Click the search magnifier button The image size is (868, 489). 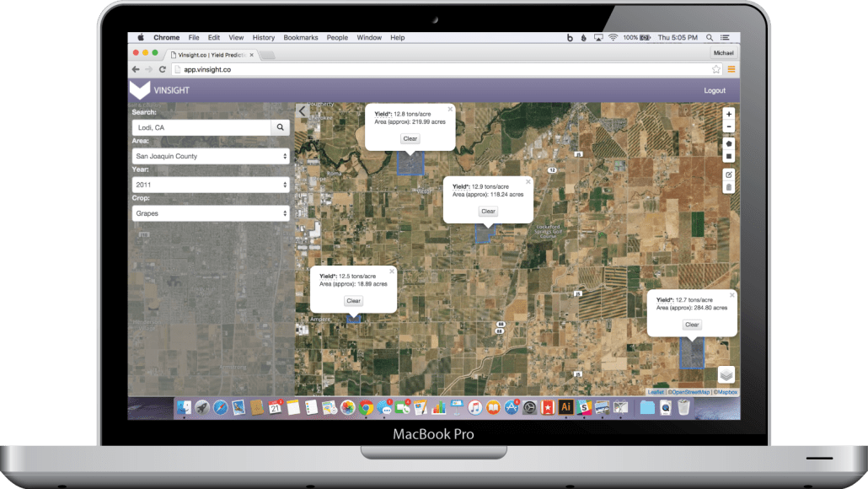[x=280, y=127]
